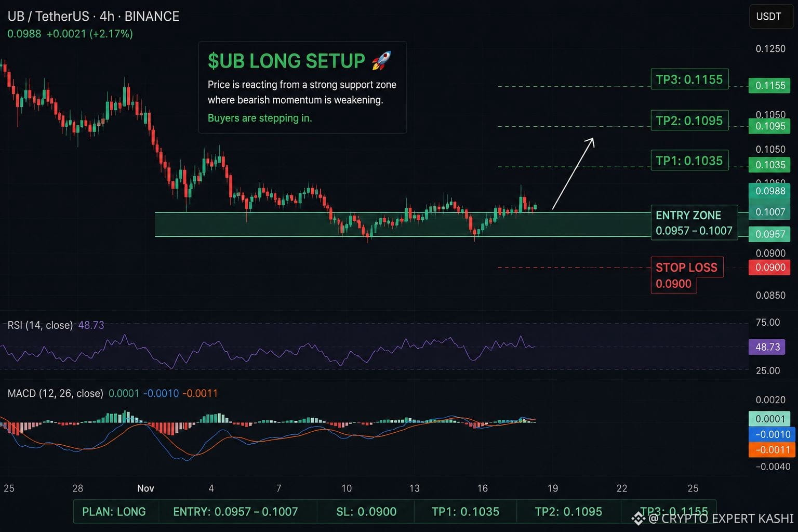
Task: Select the +0.0021 (+2.17%) price change readout
Action: click(89, 34)
